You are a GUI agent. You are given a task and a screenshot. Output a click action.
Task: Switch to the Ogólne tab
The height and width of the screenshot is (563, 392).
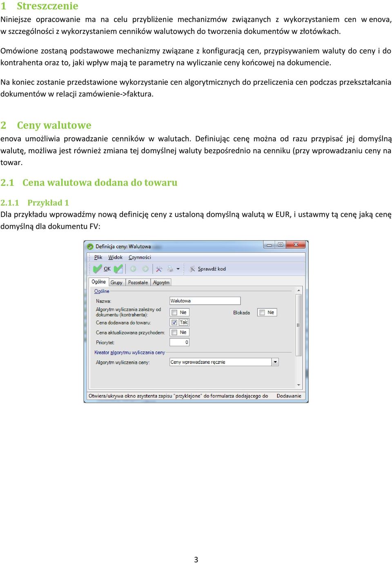click(99, 282)
